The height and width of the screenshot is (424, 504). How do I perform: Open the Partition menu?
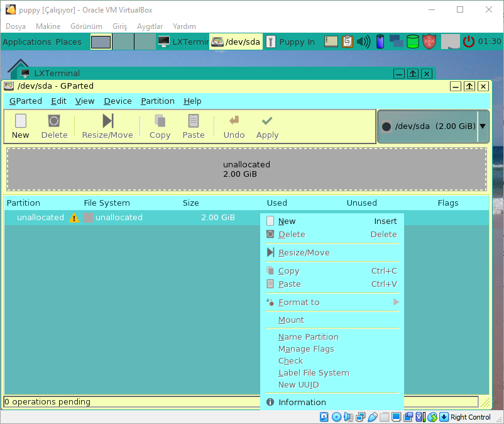158,101
